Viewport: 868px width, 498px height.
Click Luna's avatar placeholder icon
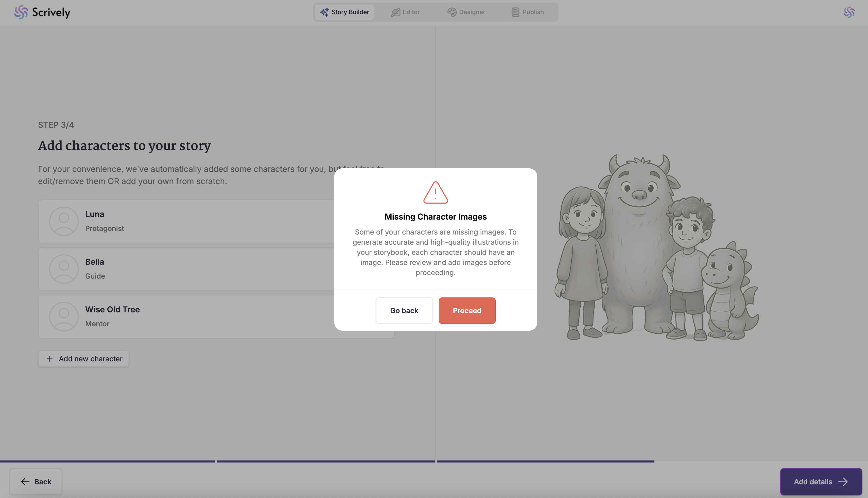[x=64, y=221]
